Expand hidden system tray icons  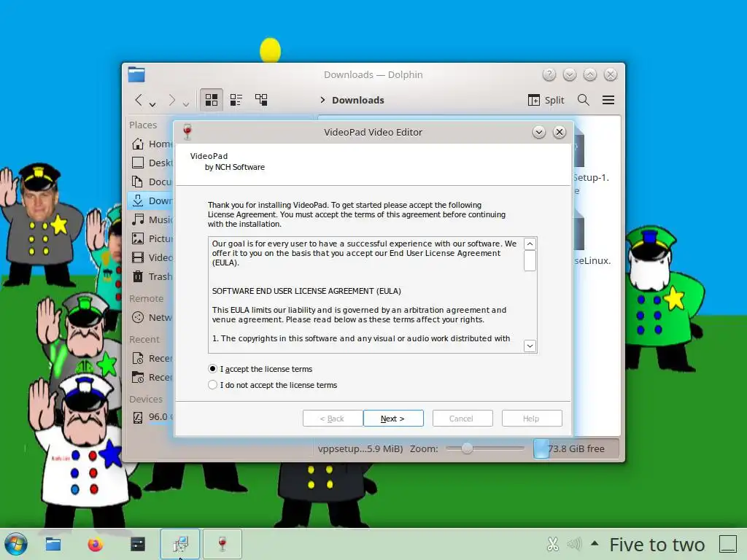[595, 542]
